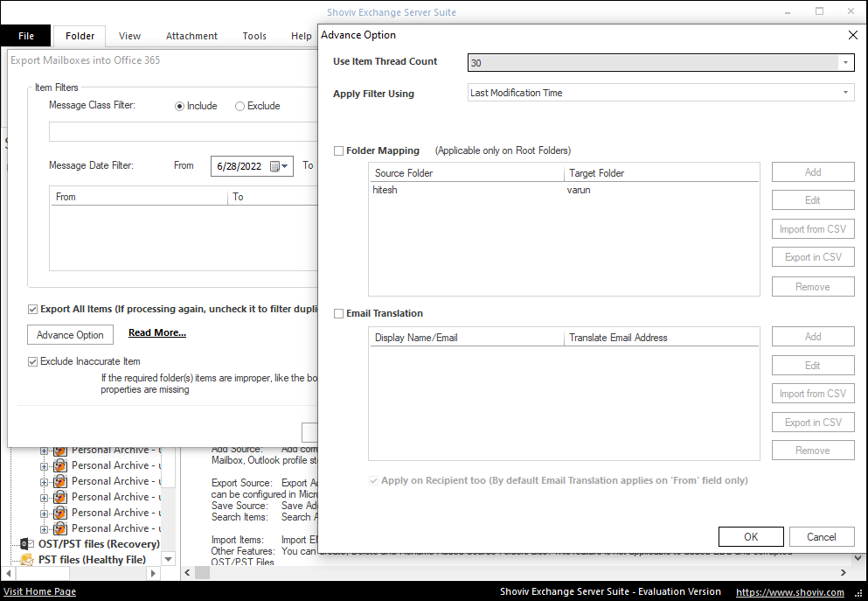Open the Apply Filter Using dropdown
Image resolution: width=868 pixels, height=601 pixels.
(845, 93)
